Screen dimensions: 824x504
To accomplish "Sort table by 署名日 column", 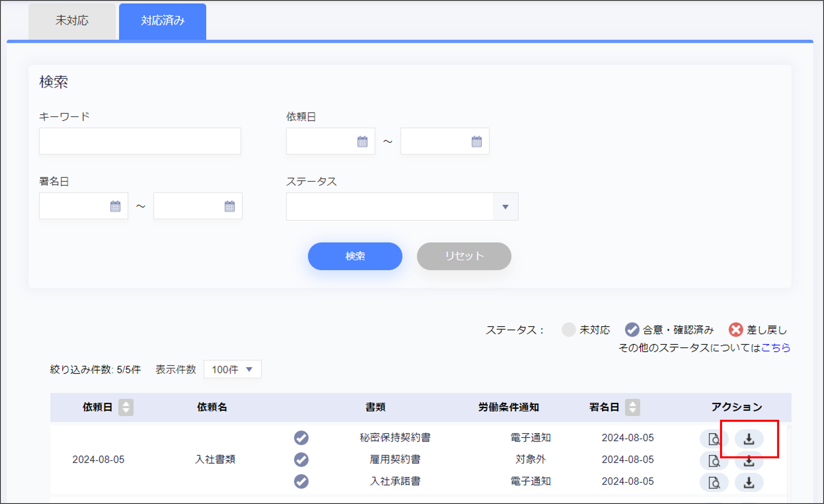I will pyautogui.click(x=632, y=407).
